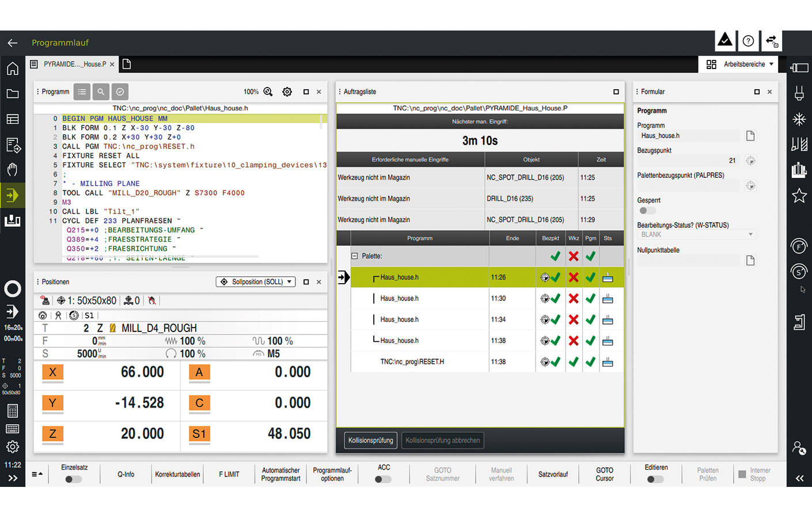Open the Sollposition (SOLL) dropdown
Image resolution: width=812 pixels, height=518 pixels.
click(x=256, y=281)
